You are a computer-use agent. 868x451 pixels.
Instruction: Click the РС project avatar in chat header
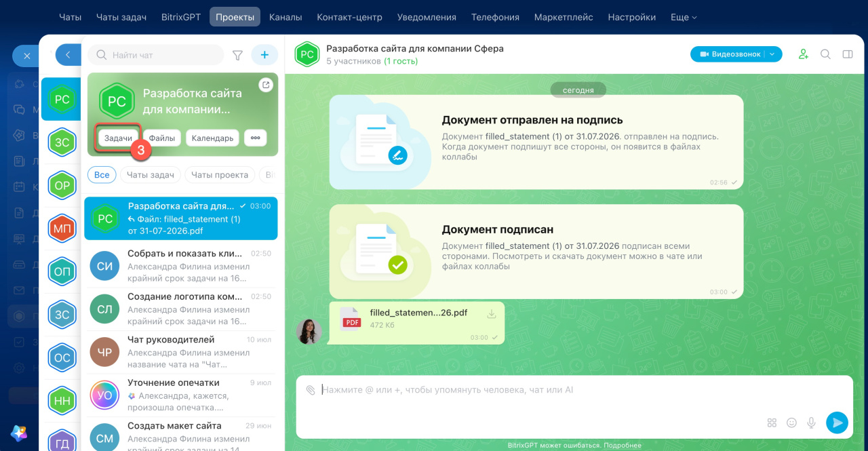coord(307,54)
